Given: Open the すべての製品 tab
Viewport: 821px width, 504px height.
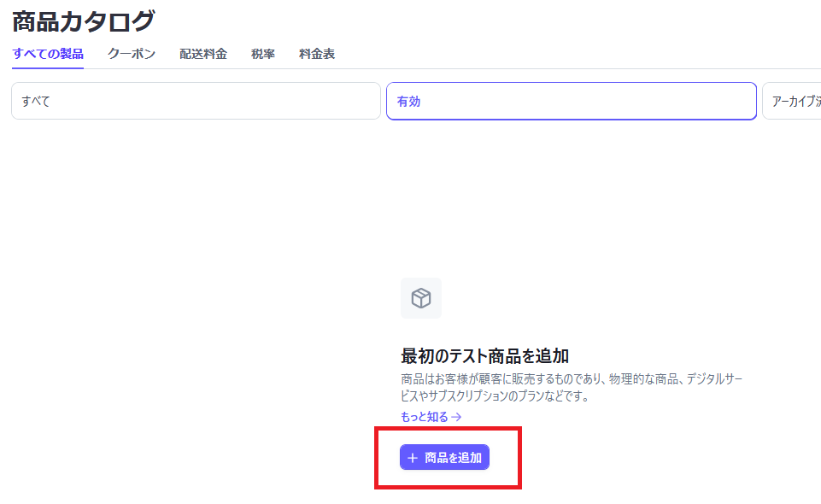Looking at the screenshot, I should tap(48, 54).
